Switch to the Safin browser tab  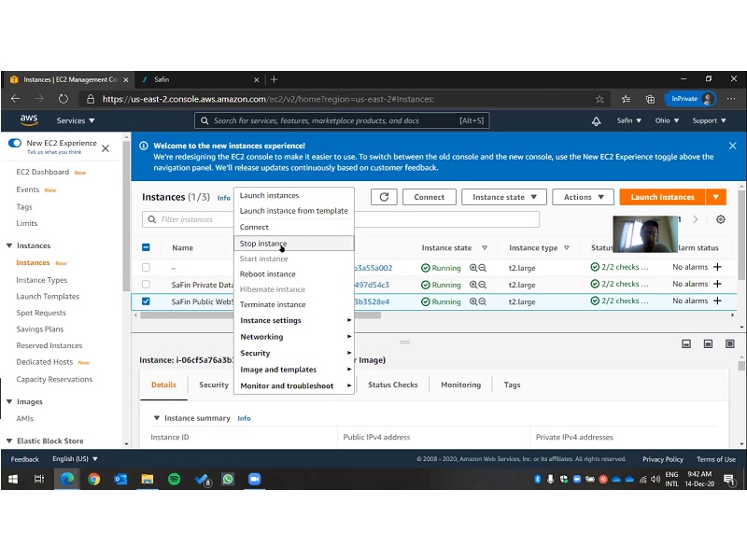click(200, 79)
